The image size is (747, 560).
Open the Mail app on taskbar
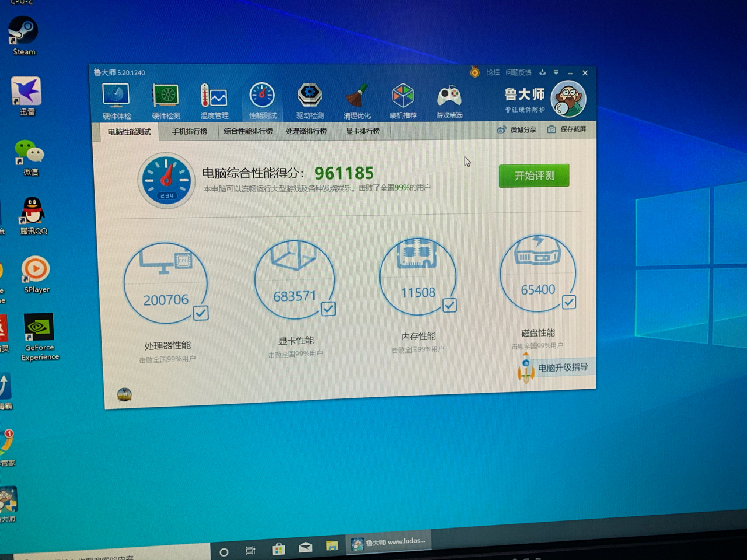[x=305, y=547]
